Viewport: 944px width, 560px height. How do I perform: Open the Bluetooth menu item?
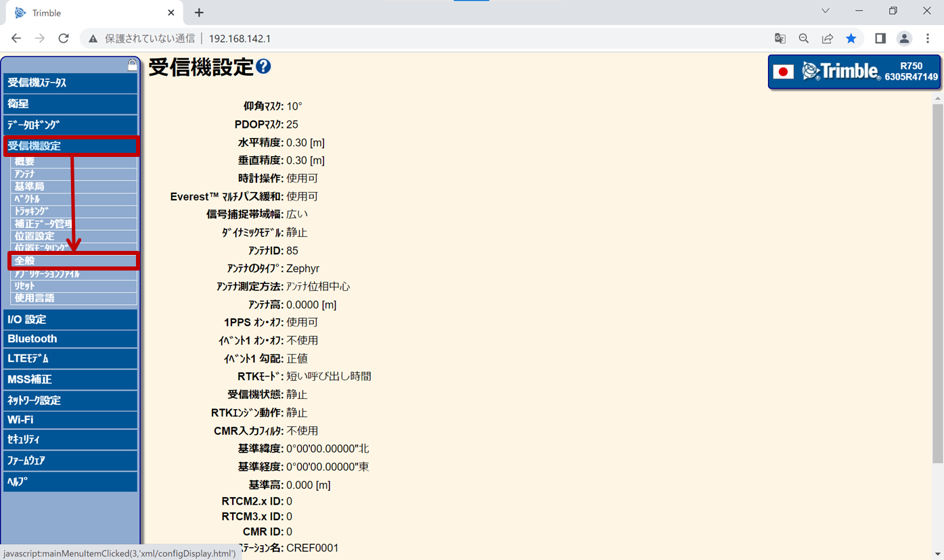click(70, 339)
